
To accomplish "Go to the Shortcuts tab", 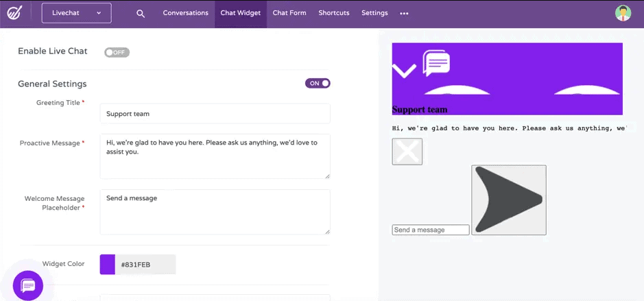I will [334, 13].
